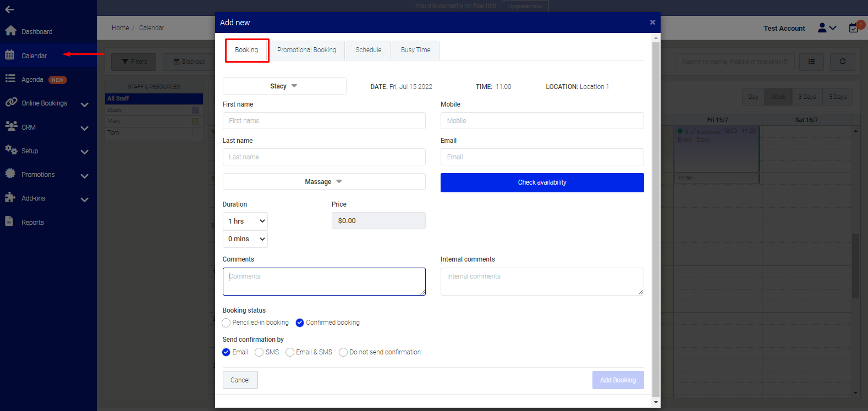The image size is (868, 411).
Task: Open Agenda via its list icon
Action: pos(10,79)
